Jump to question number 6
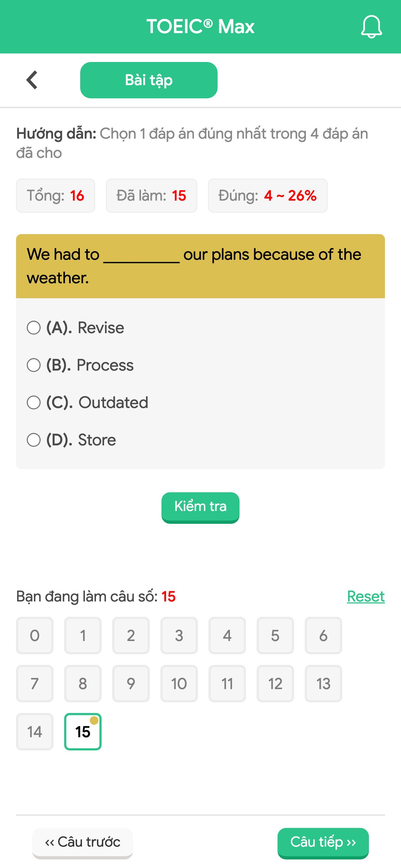The height and width of the screenshot is (868, 401). coord(323,635)
